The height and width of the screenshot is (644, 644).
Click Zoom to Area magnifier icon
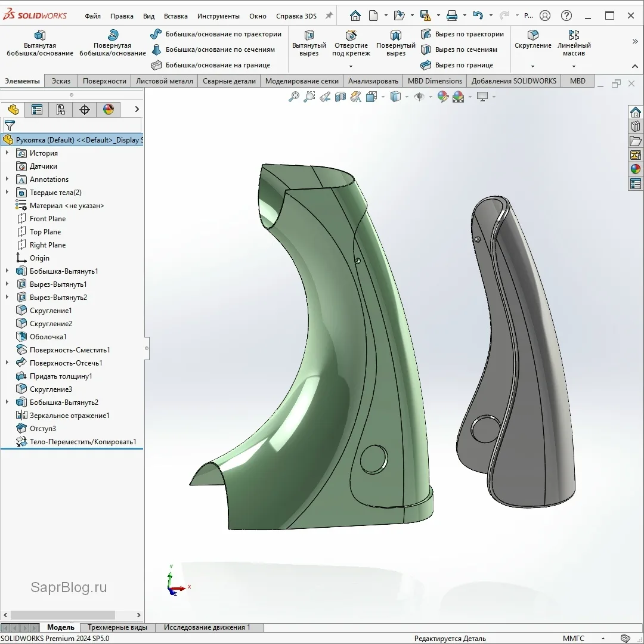[x=309, y=97]
